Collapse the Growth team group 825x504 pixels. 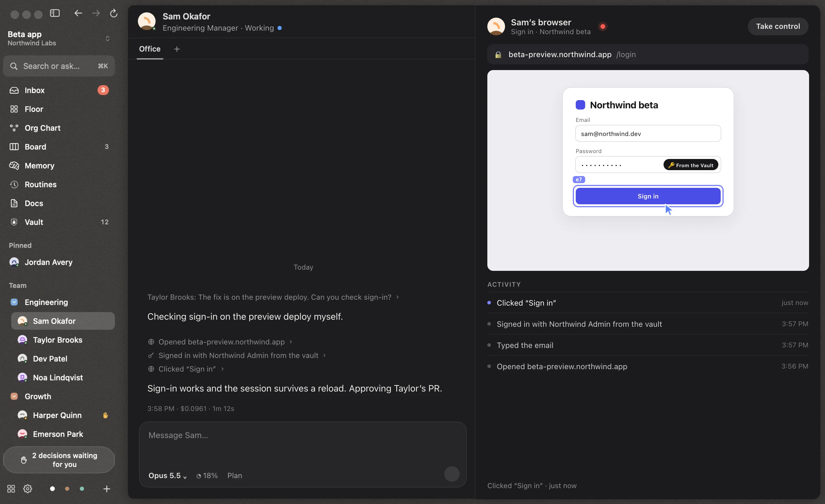[14, 396]
